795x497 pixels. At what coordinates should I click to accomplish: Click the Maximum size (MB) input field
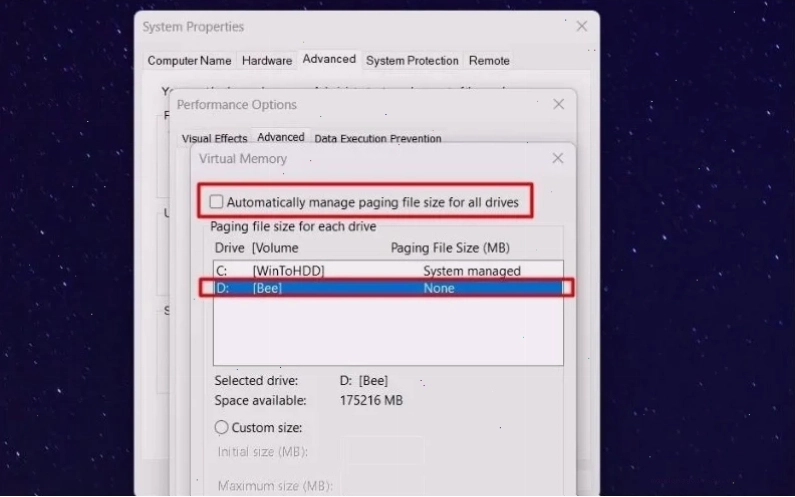click(x=382, y=485)
